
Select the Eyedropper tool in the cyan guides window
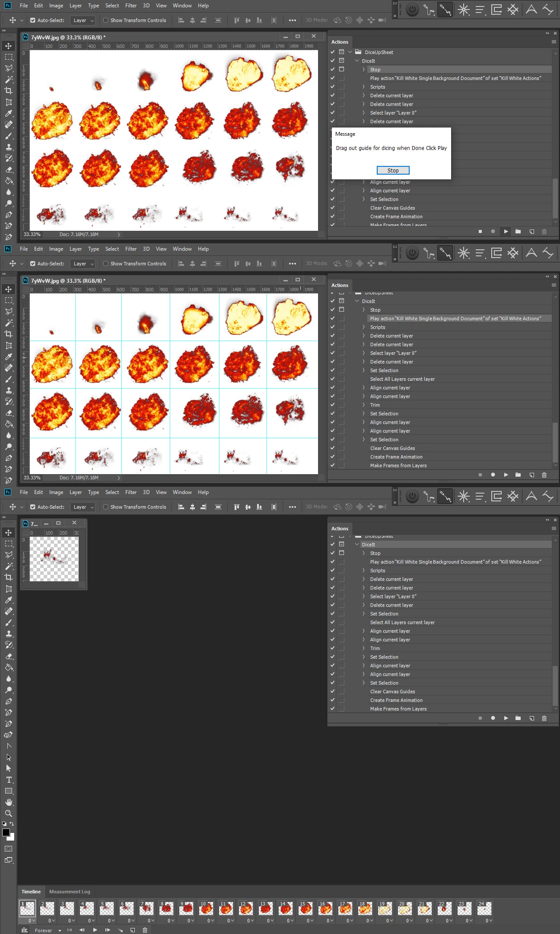coord(9,357)
